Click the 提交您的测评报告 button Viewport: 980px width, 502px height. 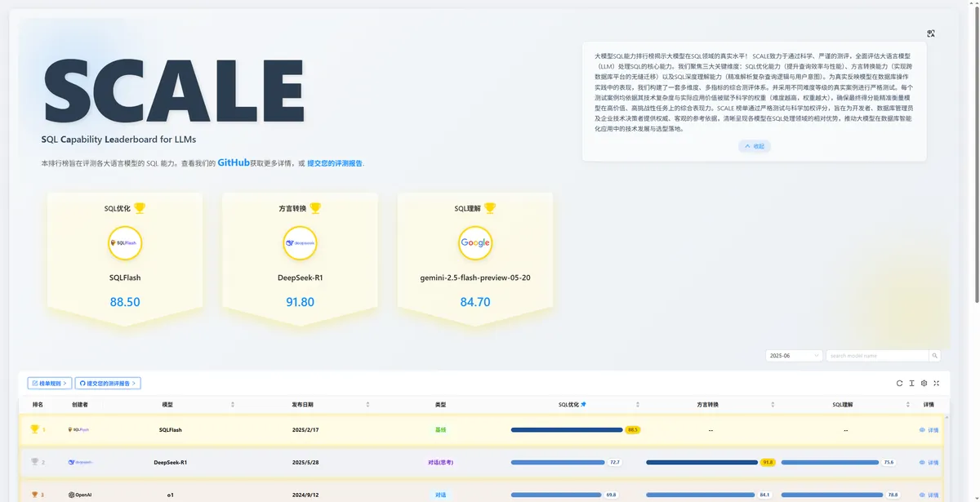click(108, 382)
